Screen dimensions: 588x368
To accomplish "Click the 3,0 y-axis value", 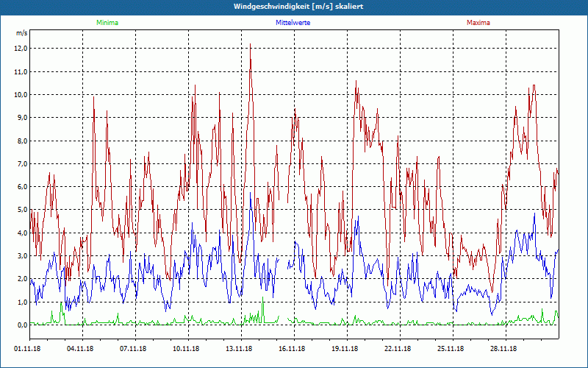I will coord(23,255).
